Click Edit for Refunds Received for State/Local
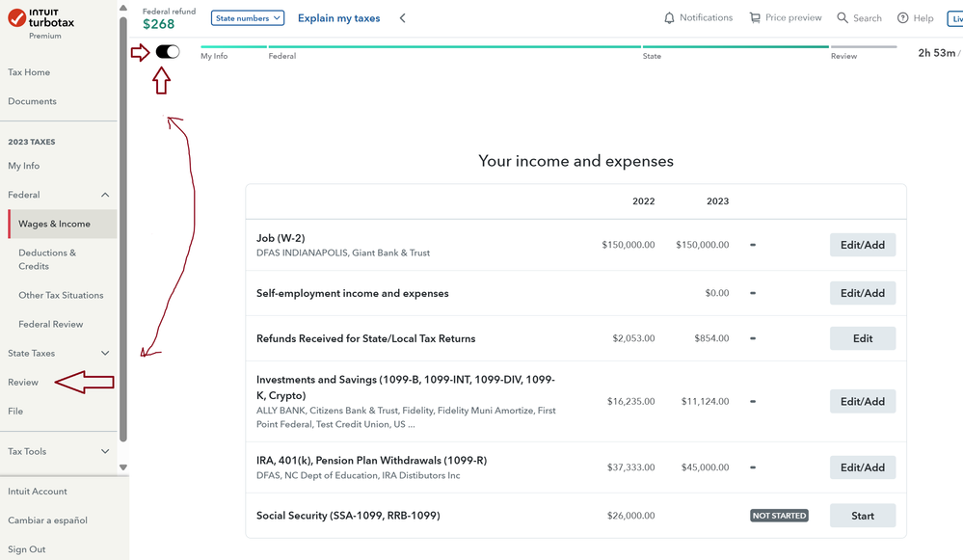 point(863,338)
